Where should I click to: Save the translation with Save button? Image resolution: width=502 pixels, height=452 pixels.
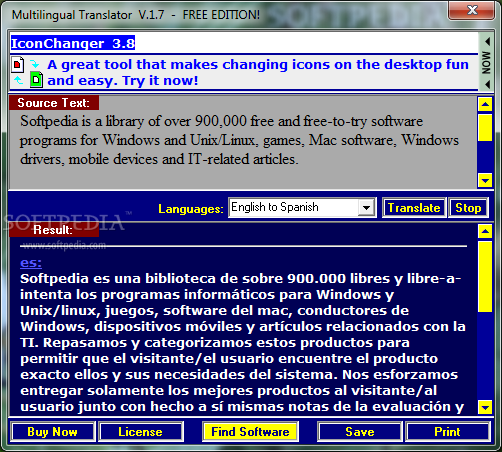click(x=360, y=432)
